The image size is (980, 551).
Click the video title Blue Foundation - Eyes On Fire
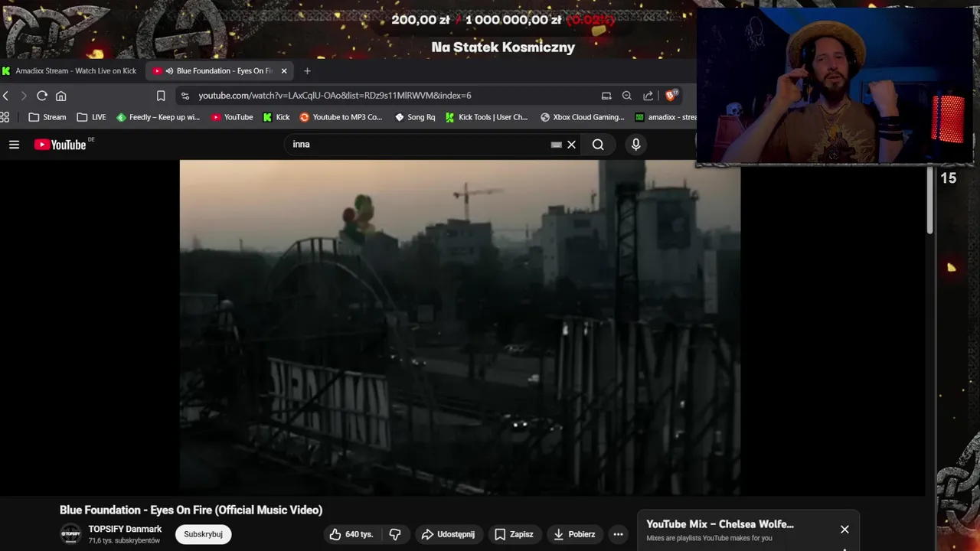[x=191, y=510]
